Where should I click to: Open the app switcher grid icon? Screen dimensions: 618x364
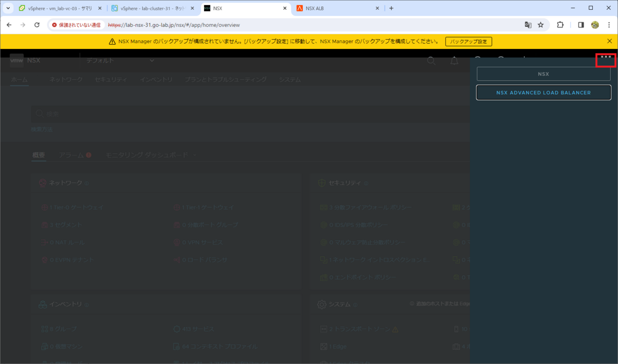[606, 58]
